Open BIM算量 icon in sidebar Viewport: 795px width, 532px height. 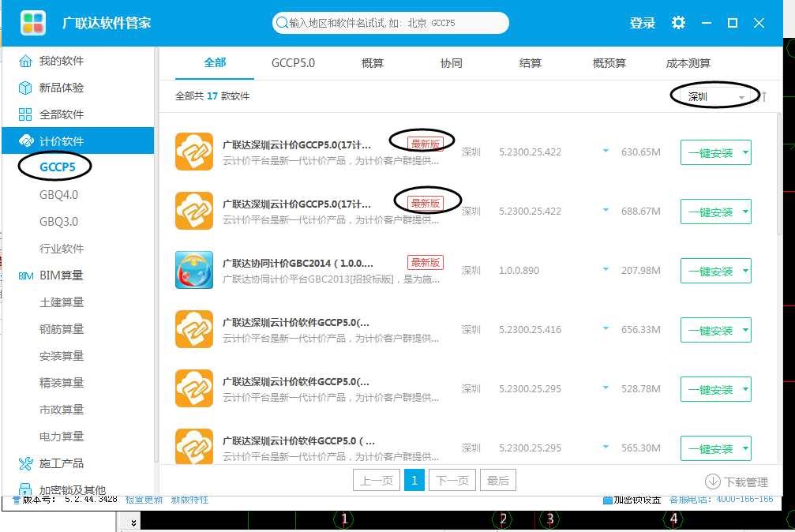pyautogui.click(x=26, y=275)
